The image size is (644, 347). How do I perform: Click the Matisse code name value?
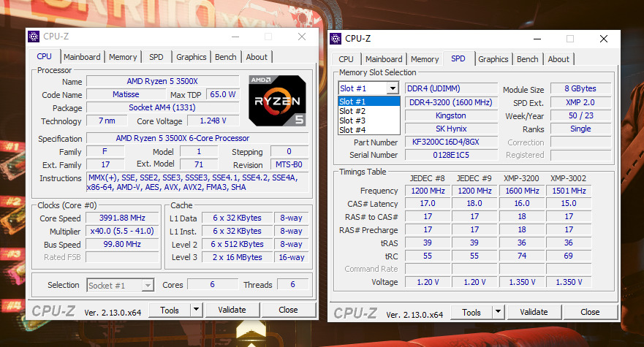coord(126,94)
